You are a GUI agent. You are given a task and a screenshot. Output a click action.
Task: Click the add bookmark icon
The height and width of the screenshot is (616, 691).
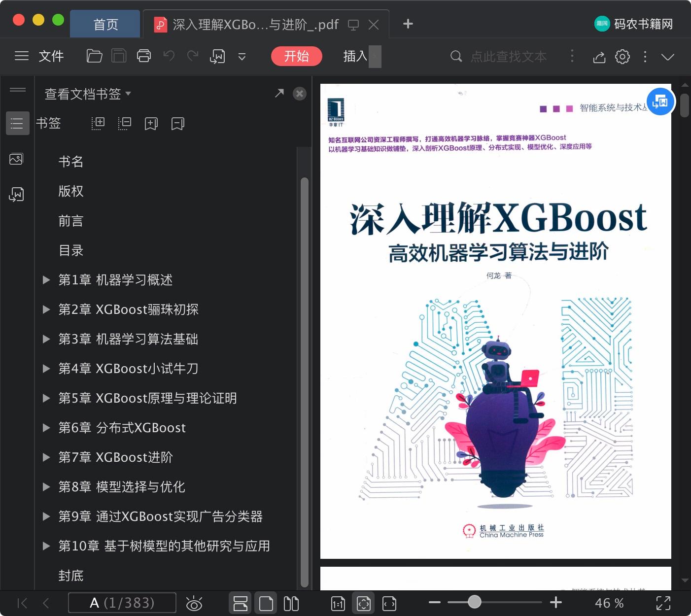coord(151,124)
